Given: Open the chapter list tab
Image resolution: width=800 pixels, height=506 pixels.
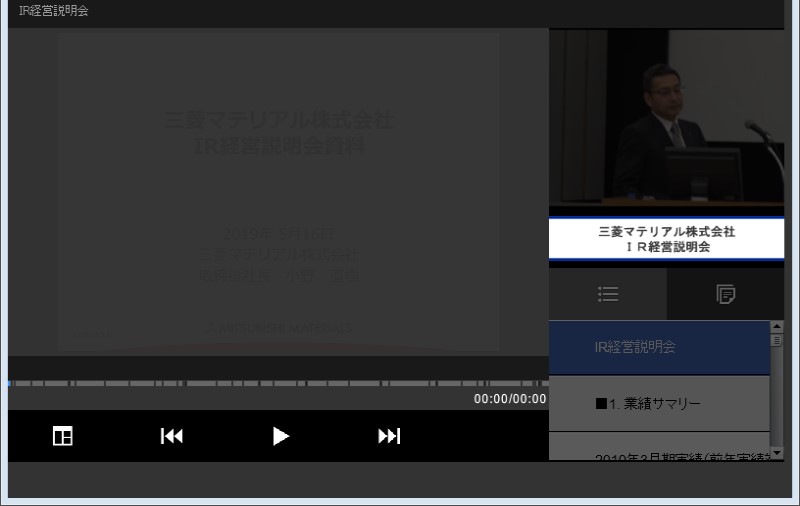Looking at the screenshot, I should click(x=608, y=294).
